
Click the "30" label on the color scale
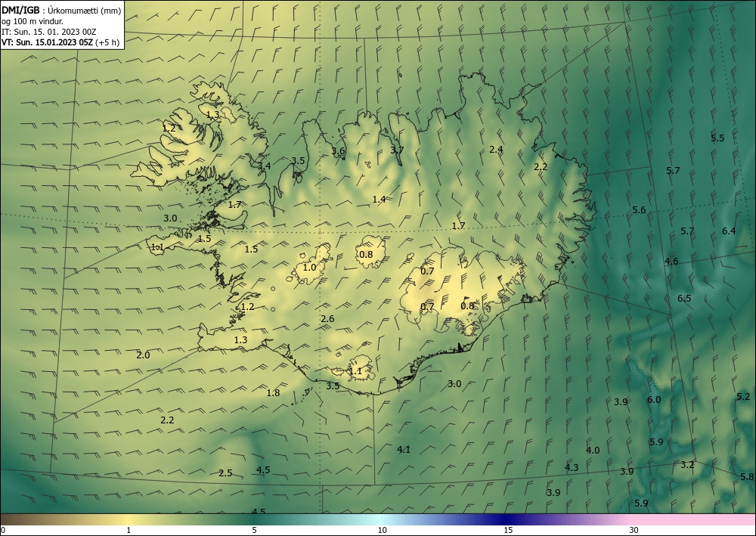pos(634,531)
